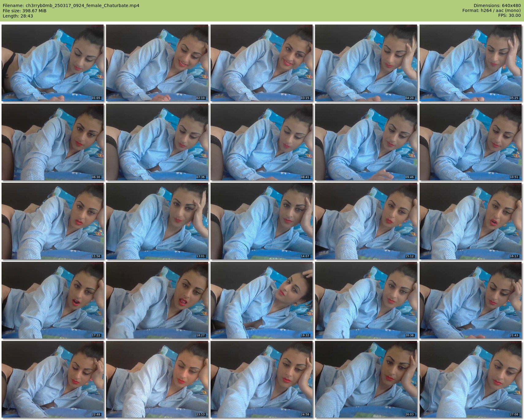This screenshot has width=524, height=420.
Task: Click the frame stamped 07:36
Action: pos(157,142)
